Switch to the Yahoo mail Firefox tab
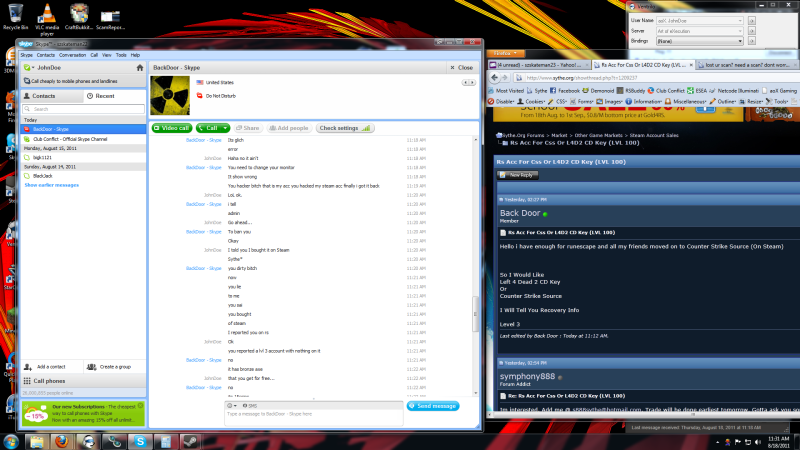800x450 pixels. (539, 65)
